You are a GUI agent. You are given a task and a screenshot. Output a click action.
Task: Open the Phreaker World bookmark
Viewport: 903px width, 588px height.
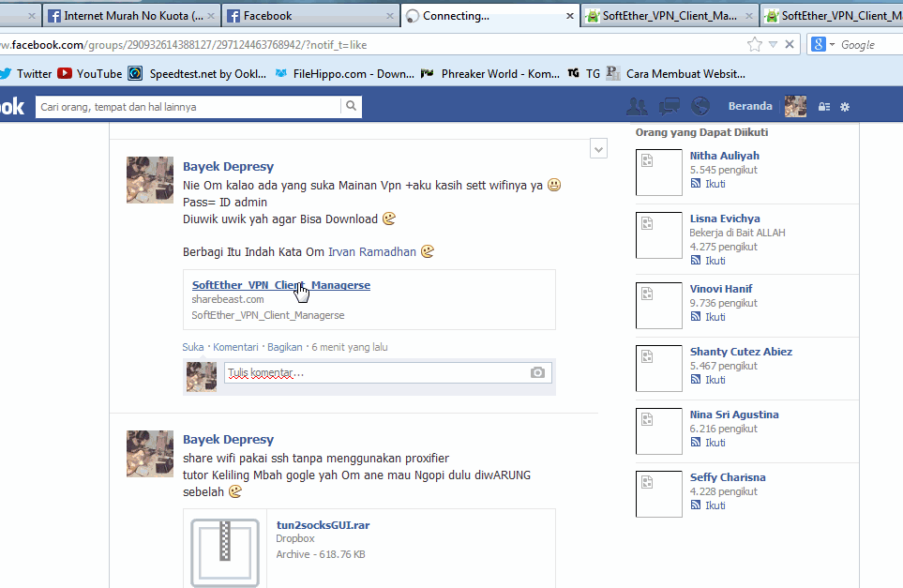click(x=490, y=74)
